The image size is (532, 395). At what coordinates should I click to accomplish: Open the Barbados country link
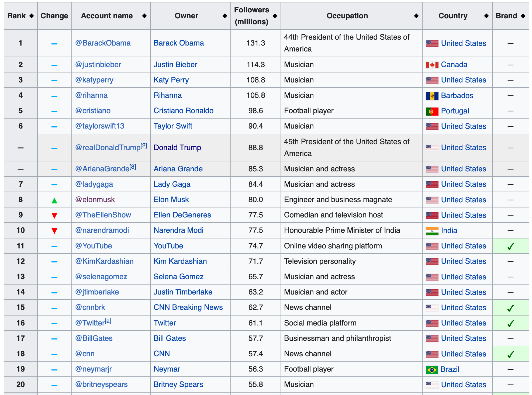457,96
